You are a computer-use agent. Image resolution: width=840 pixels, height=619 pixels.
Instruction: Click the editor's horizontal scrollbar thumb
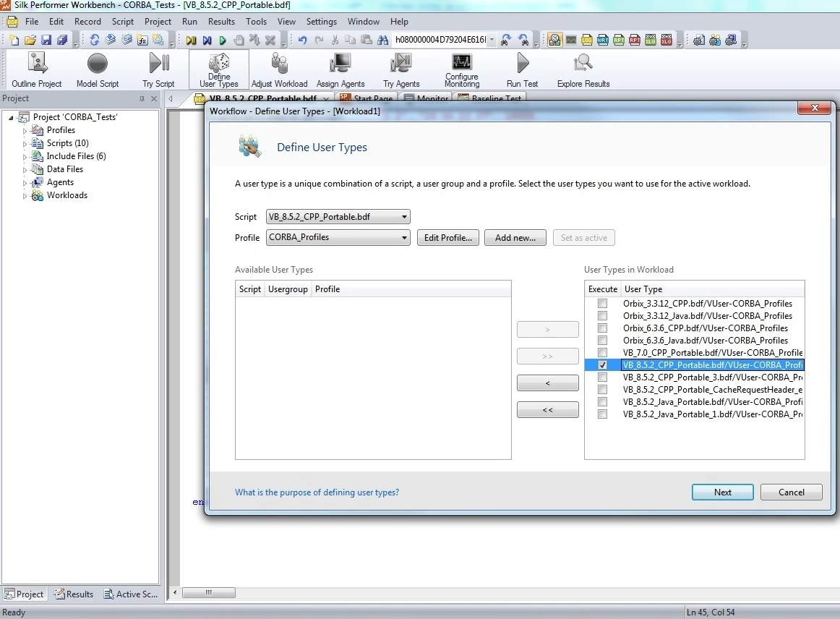click(x=209, y=592)
